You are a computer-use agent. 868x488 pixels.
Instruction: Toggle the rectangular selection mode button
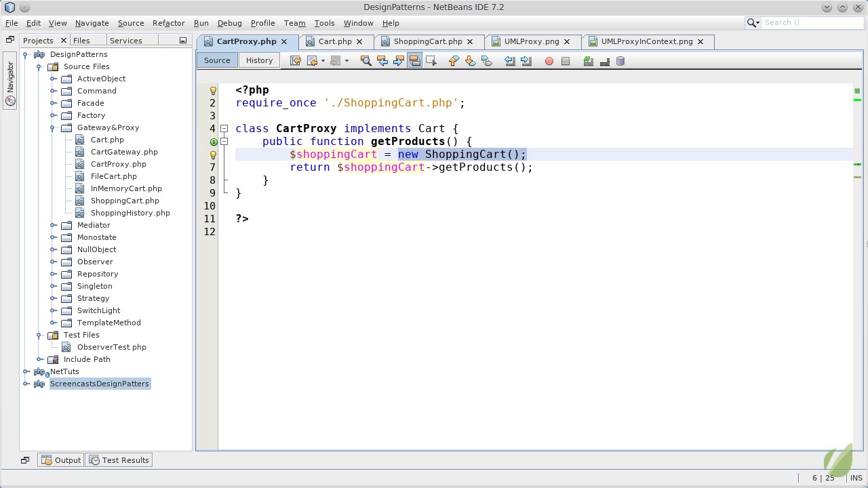431,61
